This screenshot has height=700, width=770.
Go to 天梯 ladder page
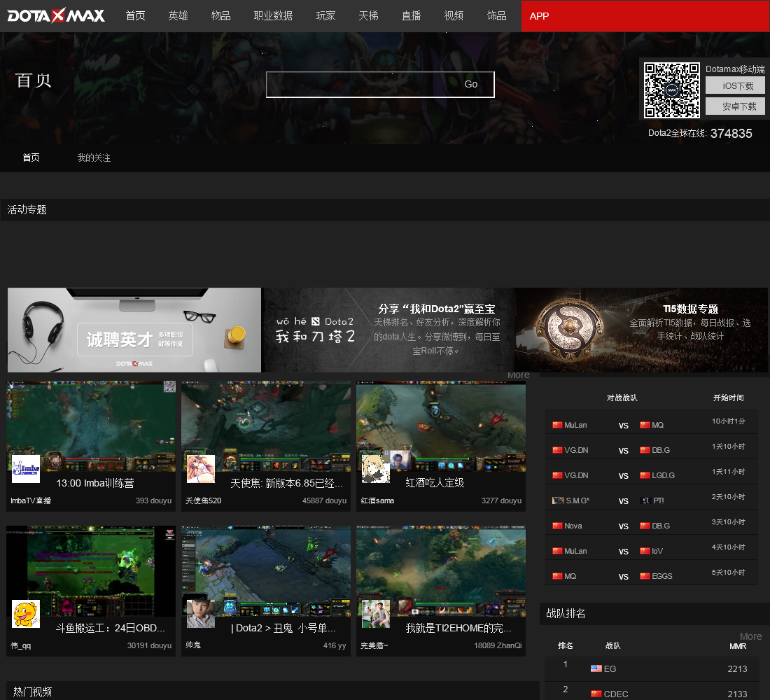point(368,15)
